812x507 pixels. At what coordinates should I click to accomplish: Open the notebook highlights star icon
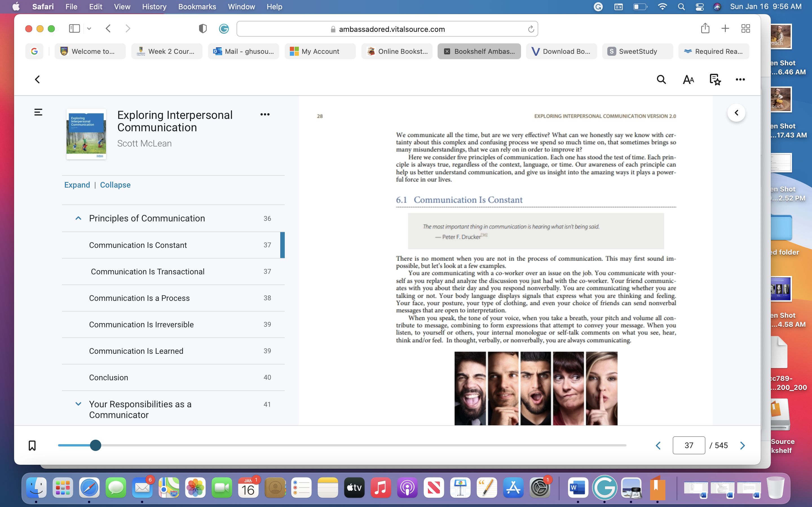(715, 79)
